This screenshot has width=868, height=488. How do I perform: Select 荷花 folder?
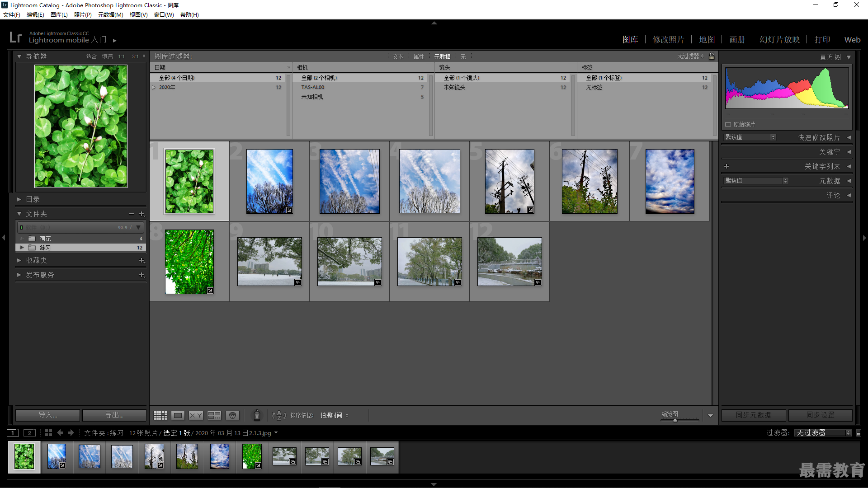point(80,239)
